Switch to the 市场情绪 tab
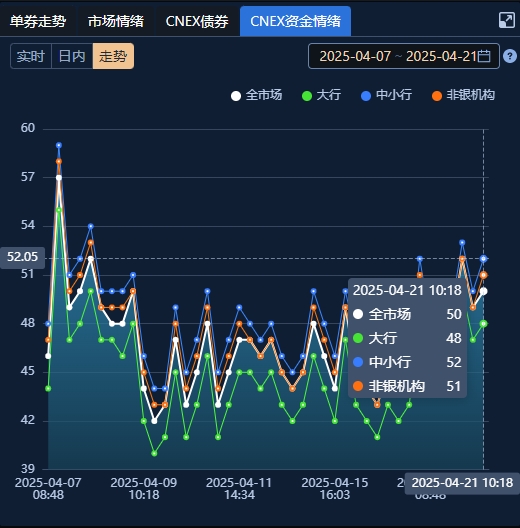Viewport: 520px width, 528px height. click(x=116, y=21)
